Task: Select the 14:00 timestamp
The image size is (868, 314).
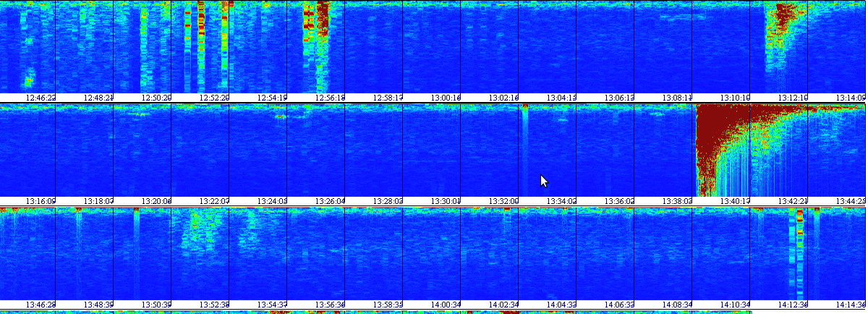Action: [446, 305]
